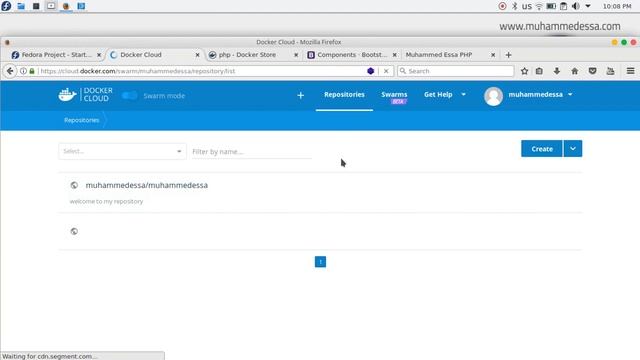640x360 pixels.
Task: Focus the Firefox Search box
Action: pyautogui.click(x=456, y=71)
